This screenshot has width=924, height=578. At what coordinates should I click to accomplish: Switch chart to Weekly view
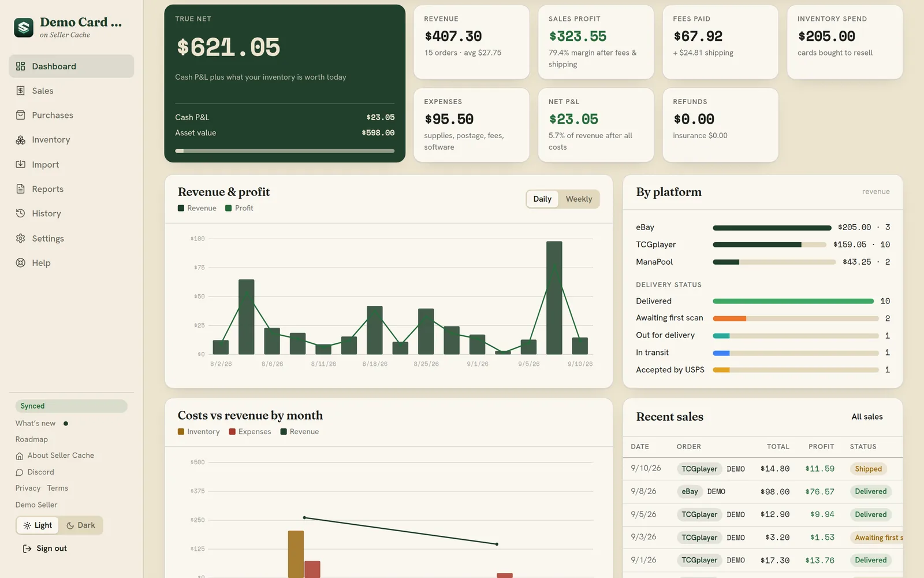pyautogui.click(x=579, y=199)
